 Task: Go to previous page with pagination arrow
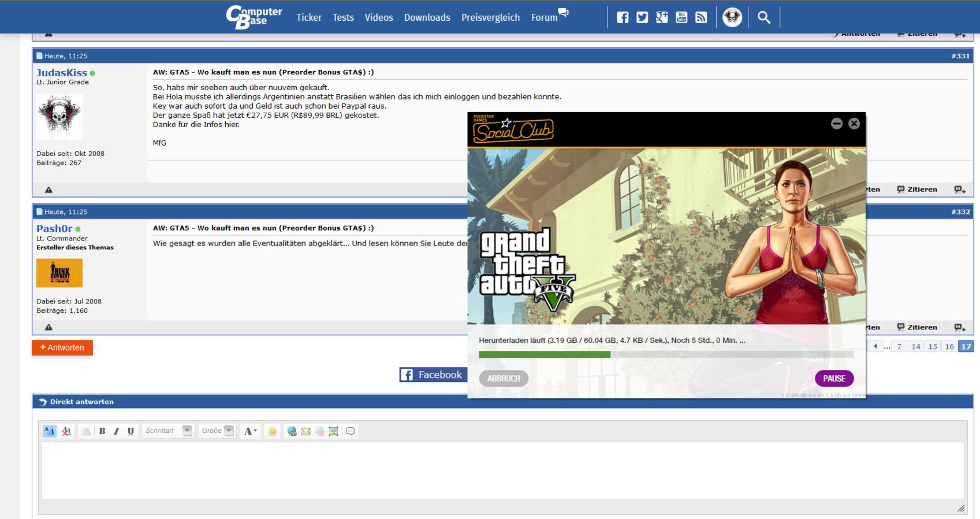click(875, 347)
